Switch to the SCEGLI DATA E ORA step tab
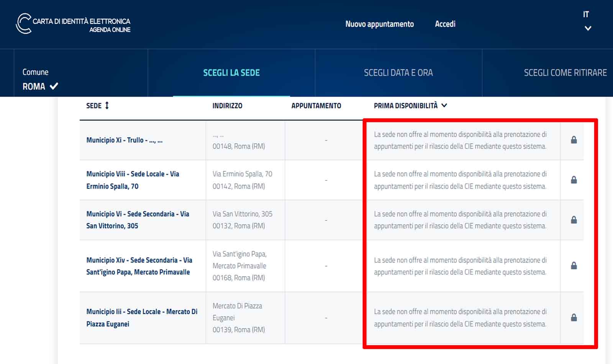Viewport: 613px width, 364px height. (398, 73)
